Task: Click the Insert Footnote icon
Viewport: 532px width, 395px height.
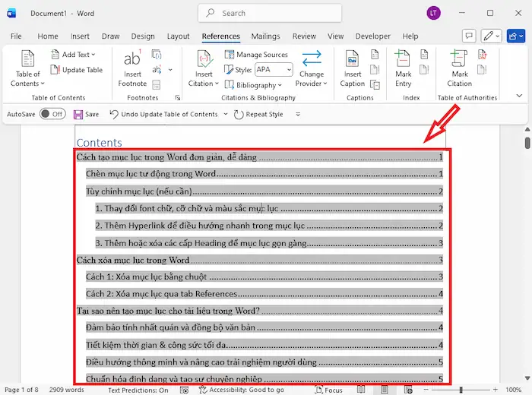Action: pyautogui.click(x=132, y=61)
